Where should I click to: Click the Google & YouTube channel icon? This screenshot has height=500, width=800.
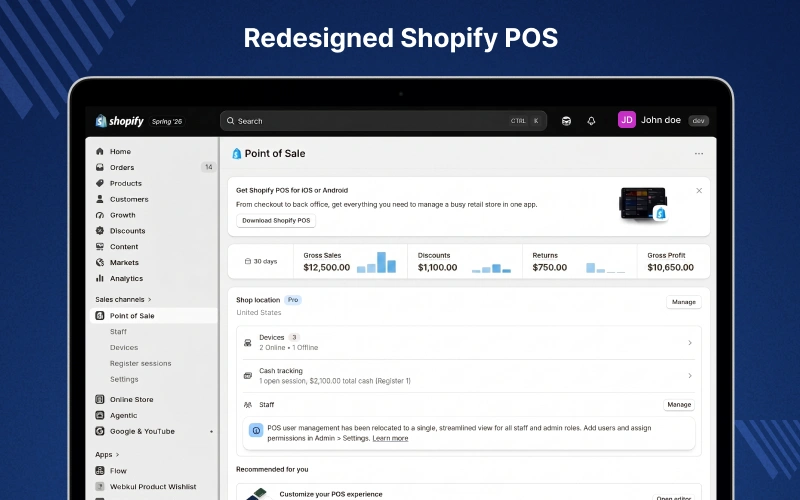pyautogui.click(x=100, y=431)
